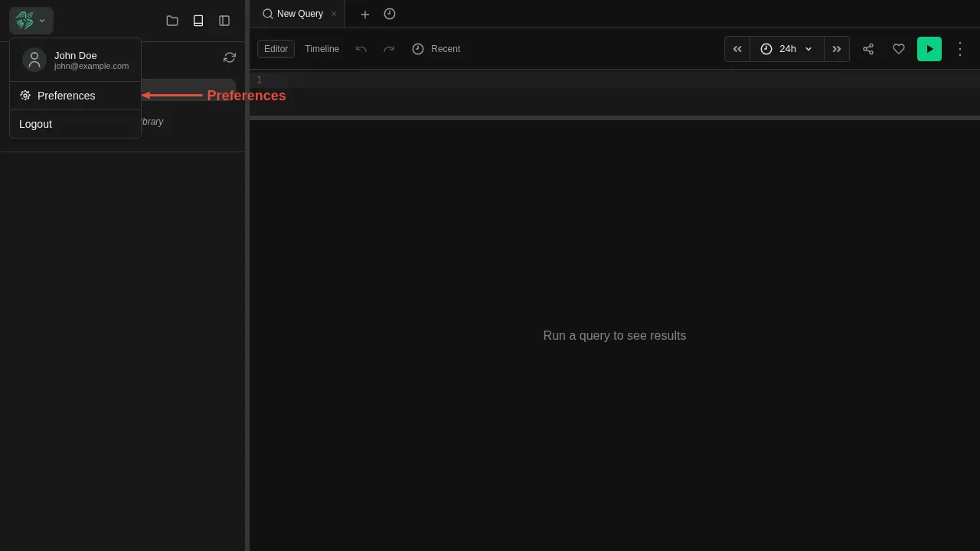The height and width of the screenshot is (551, 980).
Task: Expand the 24h time range dropdown
Action: 787,49
